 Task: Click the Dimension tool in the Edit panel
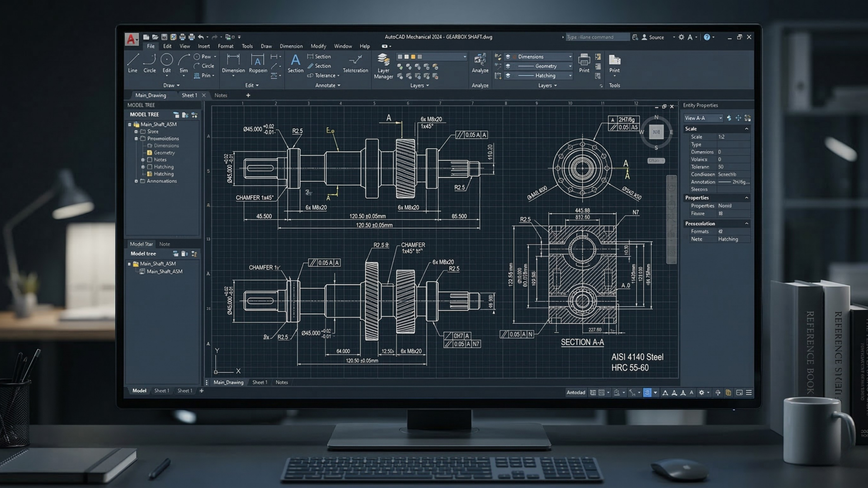pos(233,64)
